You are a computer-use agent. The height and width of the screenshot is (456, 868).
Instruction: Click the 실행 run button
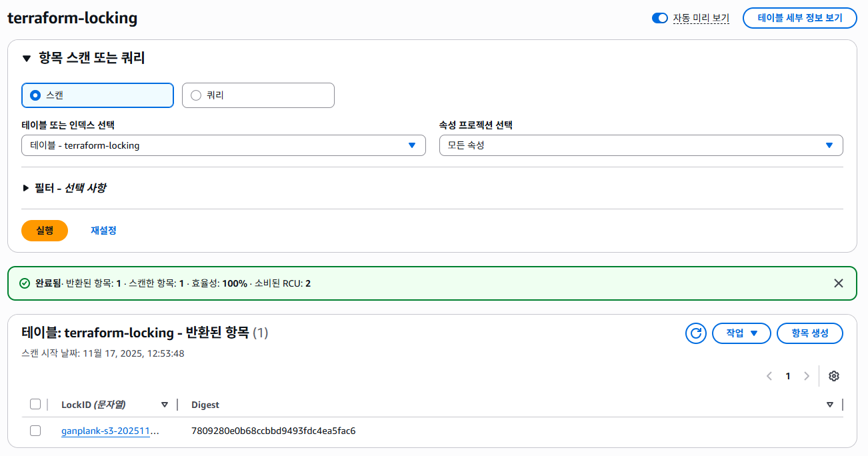click(45, 231)
